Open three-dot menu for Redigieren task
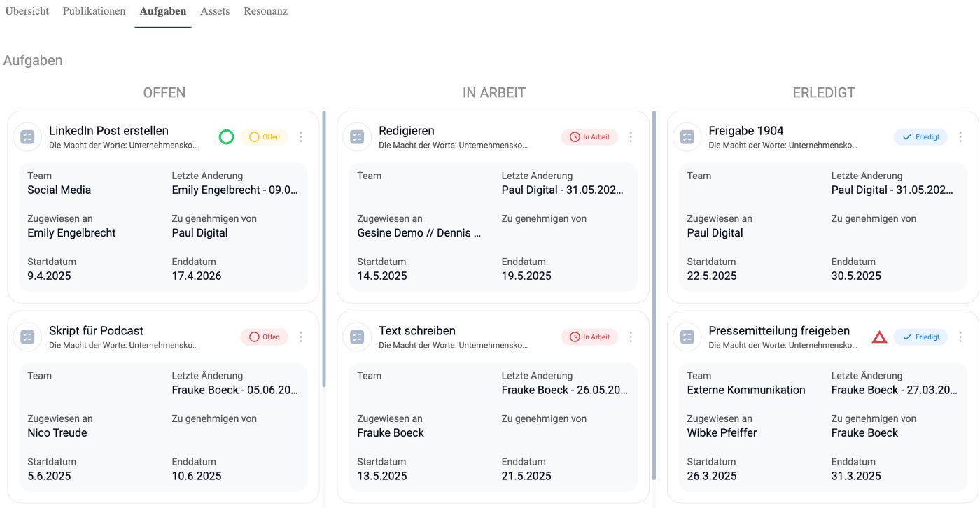Viewport: 980px width, 508px height. coord(631,137)
